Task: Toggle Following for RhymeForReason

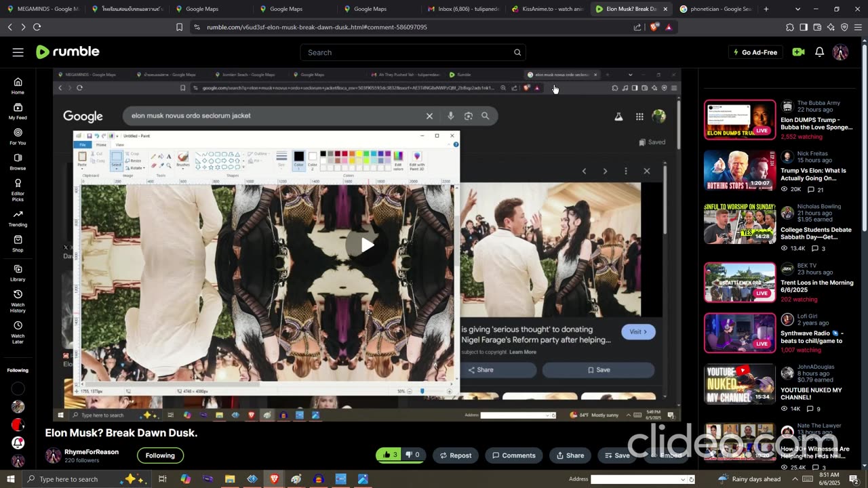Action: pos(160,455)
